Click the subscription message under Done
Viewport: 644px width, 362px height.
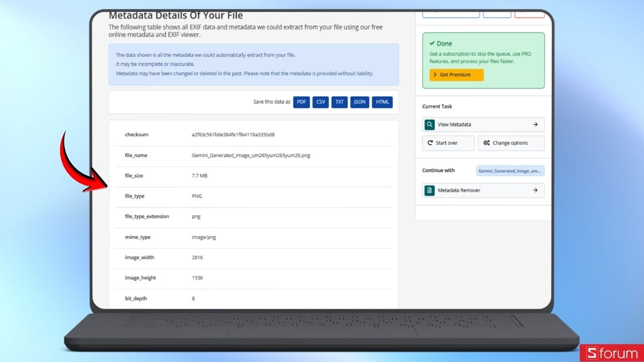(480, 57)
